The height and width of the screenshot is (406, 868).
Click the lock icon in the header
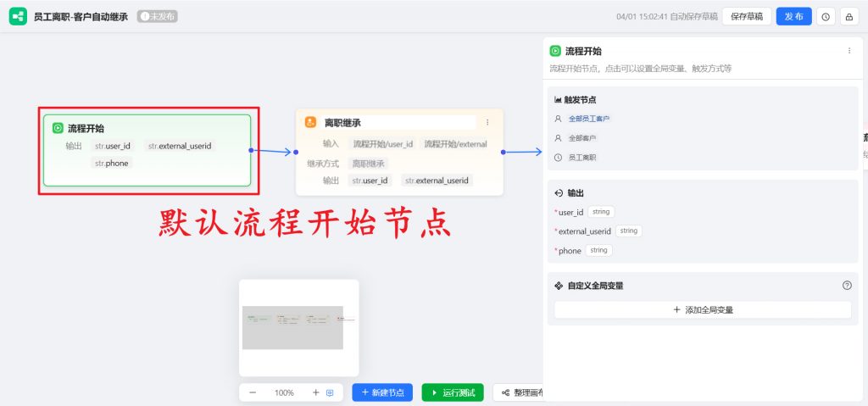849,17
